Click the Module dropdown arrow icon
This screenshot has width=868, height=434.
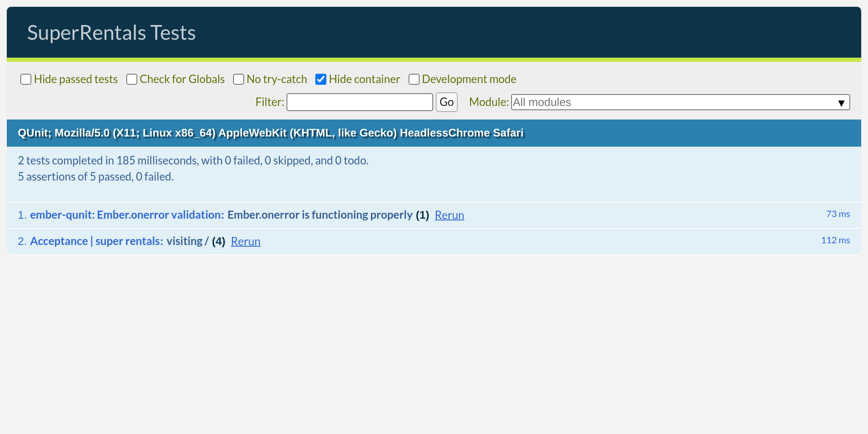coord(841,103)
